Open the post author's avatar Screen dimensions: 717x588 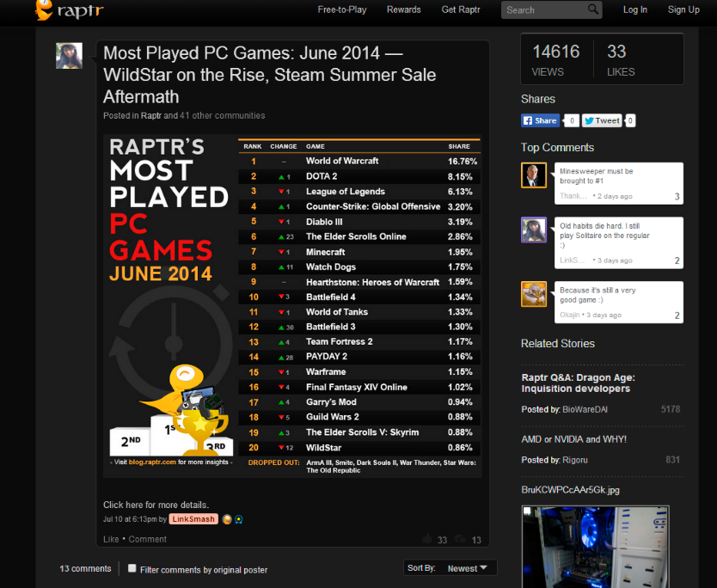pos(69,56)
